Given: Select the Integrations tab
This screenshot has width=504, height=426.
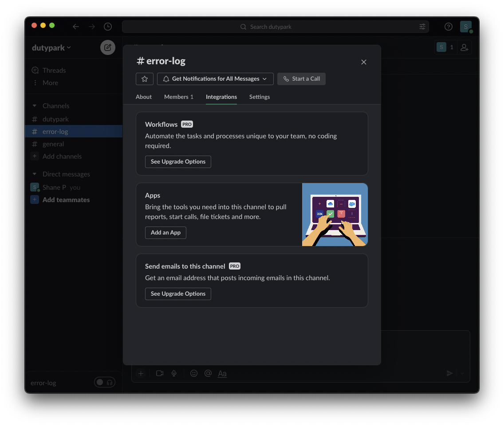Looking at the screenshot, I should click(x=221, y=97).
